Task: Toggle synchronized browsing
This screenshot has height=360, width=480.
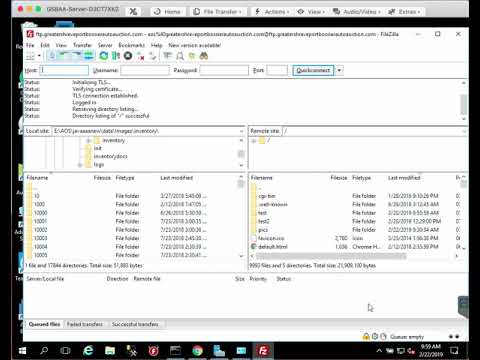Action: click(x=192, y=56)
